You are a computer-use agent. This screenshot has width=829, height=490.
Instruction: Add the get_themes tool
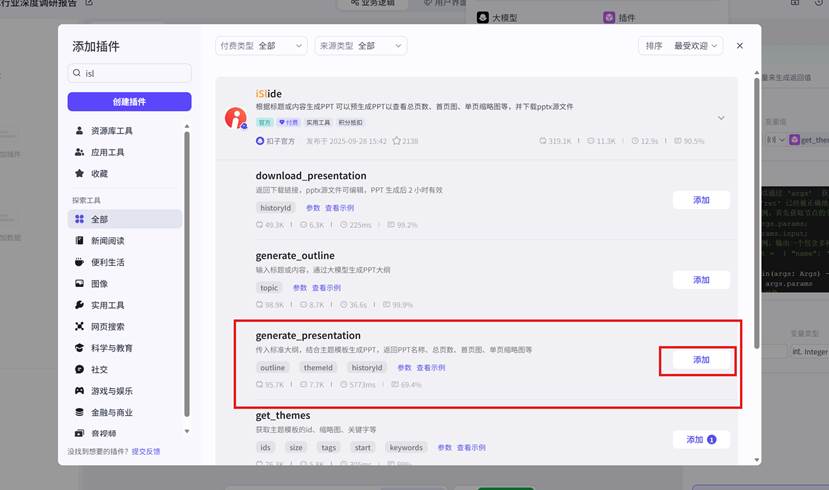click(x=701, y=440)
